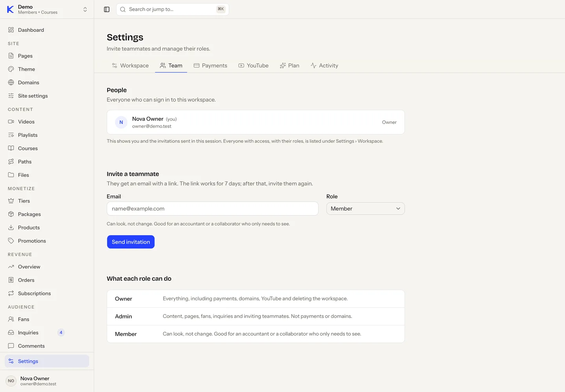Focus the Email input field
This screenshot has width=565, height=392.
213,209
